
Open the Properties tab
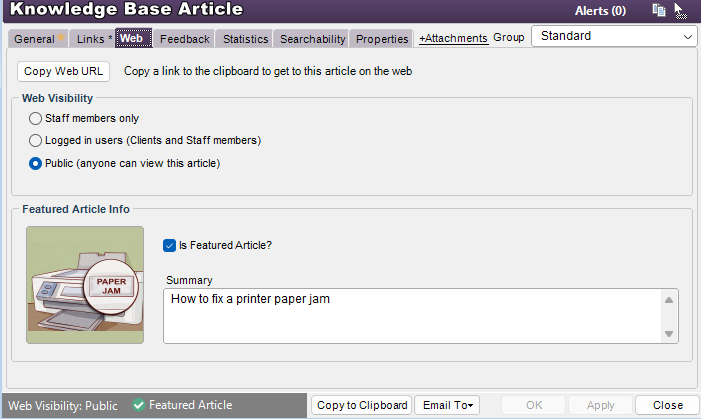pyautogui.click(x=381, y=39)
